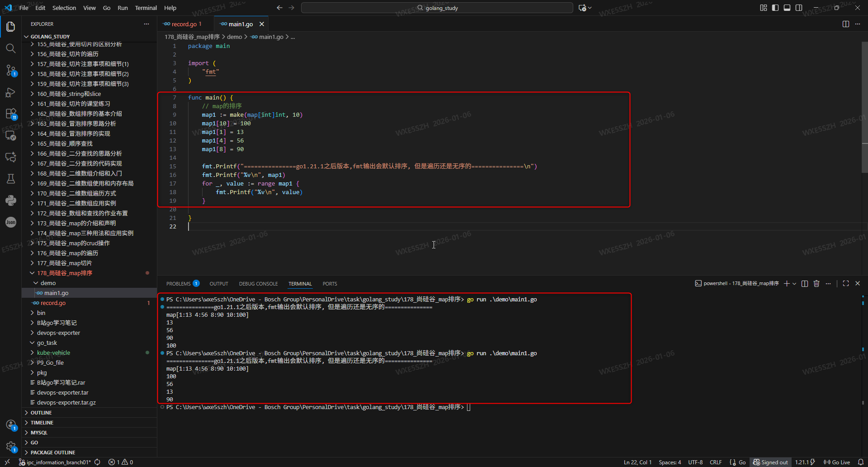This screenshot has height=467, width=868.
Task: Go forward in navigation history
Action: [x=291, y=8]
